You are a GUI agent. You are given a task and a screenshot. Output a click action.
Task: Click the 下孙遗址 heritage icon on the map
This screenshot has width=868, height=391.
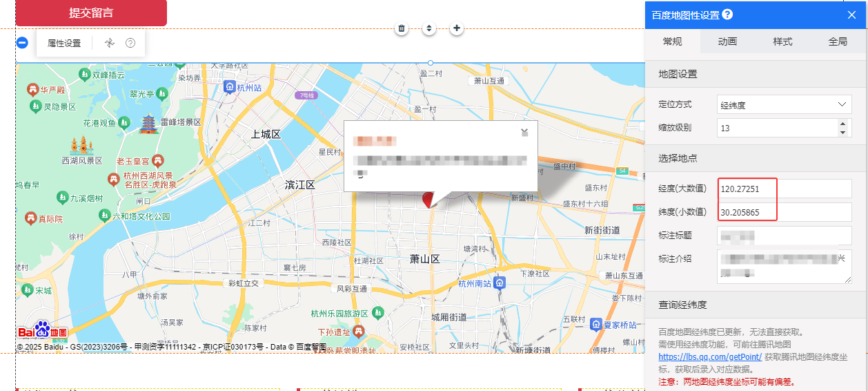click(x=358, y=332)
